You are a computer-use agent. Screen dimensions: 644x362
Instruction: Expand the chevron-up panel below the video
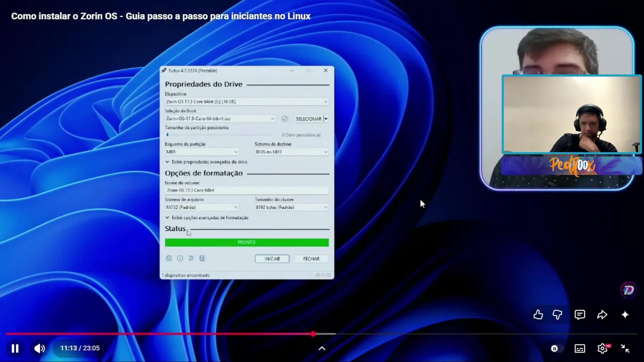coord(322,348)
